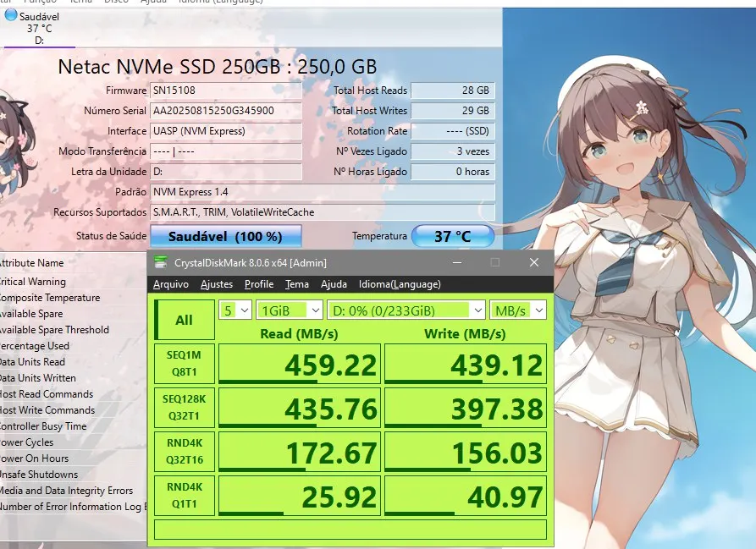Minimize the CrystalDiskMark window
The height and width of the screenshot is (549, 756).
[x=457, y=262]
